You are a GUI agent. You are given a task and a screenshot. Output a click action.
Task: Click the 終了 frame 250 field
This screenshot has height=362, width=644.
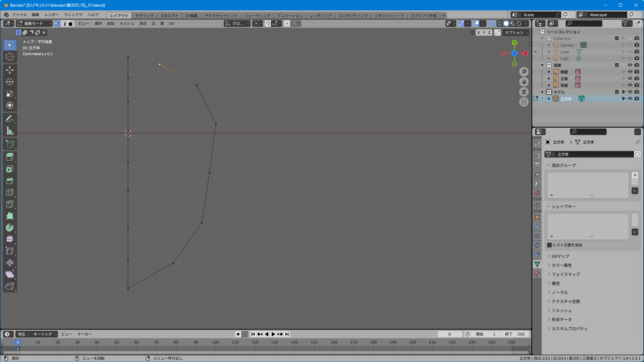(x=515, y=334)
